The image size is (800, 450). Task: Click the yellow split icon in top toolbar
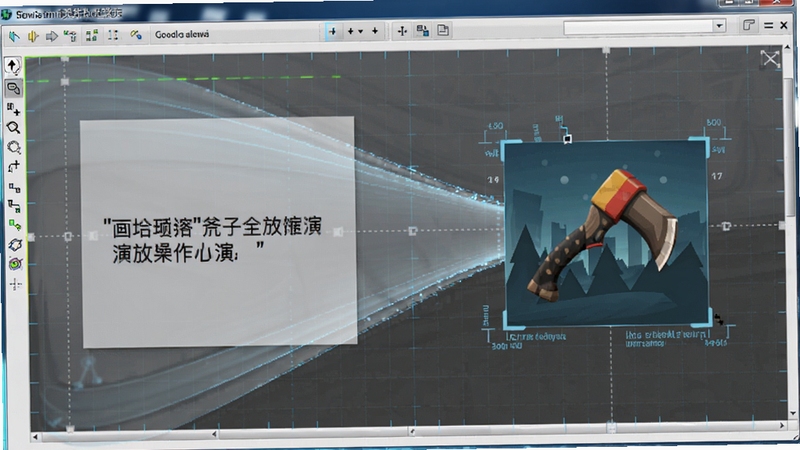point(33,36)
